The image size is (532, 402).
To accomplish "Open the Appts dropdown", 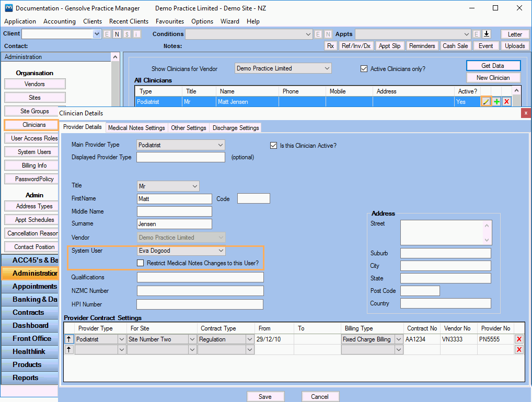I will [x=467, y=34].
